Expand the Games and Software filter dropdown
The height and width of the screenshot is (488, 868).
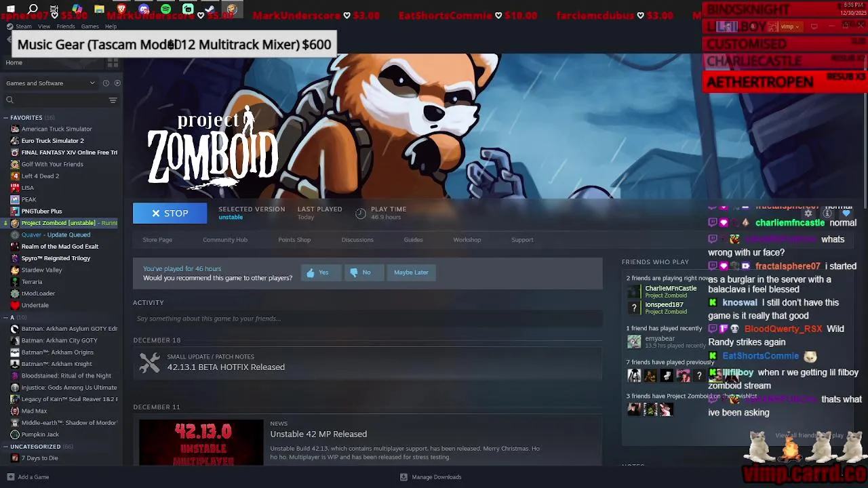click(x=51, y=83)
